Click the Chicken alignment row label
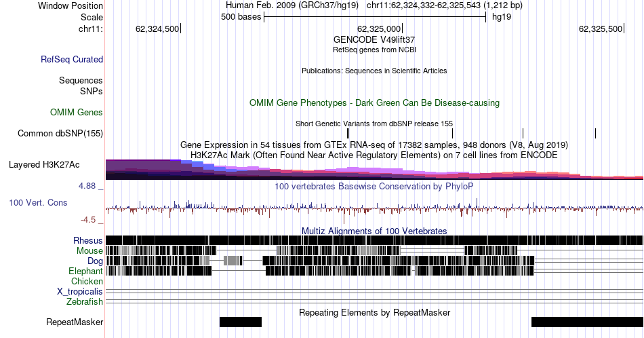644x338 pixels. pyautogui.click(x=87, y=281)
